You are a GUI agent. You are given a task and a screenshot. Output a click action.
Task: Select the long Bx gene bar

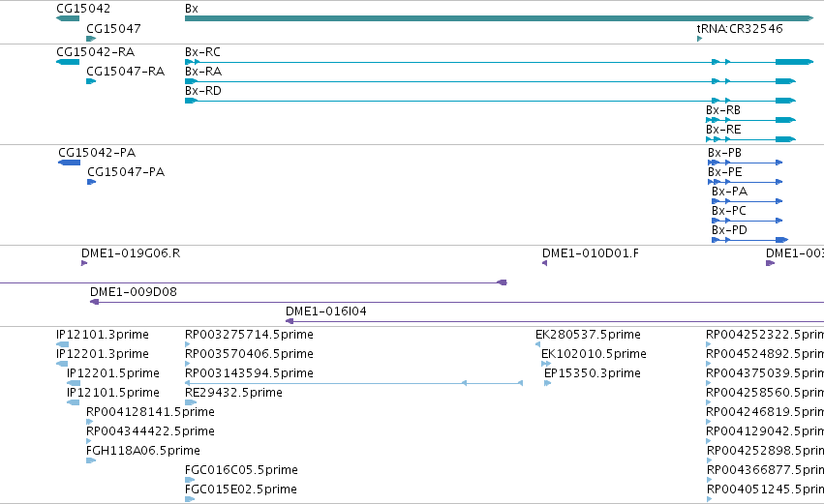[500, 19]
